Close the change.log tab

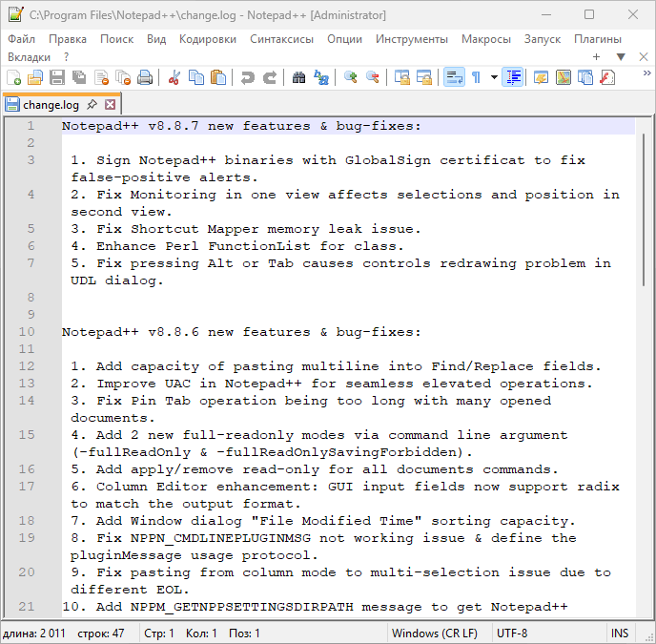pos(111,104)
